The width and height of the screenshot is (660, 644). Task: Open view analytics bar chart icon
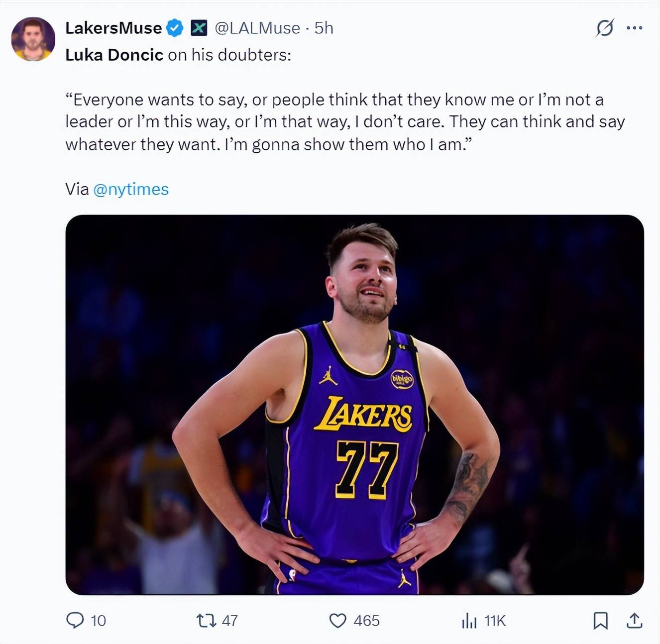pos(469,620)
